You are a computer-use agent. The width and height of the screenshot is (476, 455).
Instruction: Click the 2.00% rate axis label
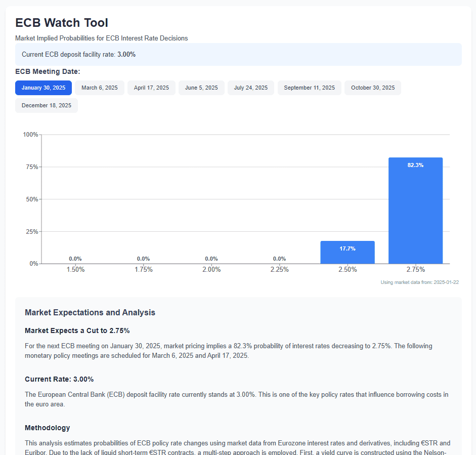(211, 270)
